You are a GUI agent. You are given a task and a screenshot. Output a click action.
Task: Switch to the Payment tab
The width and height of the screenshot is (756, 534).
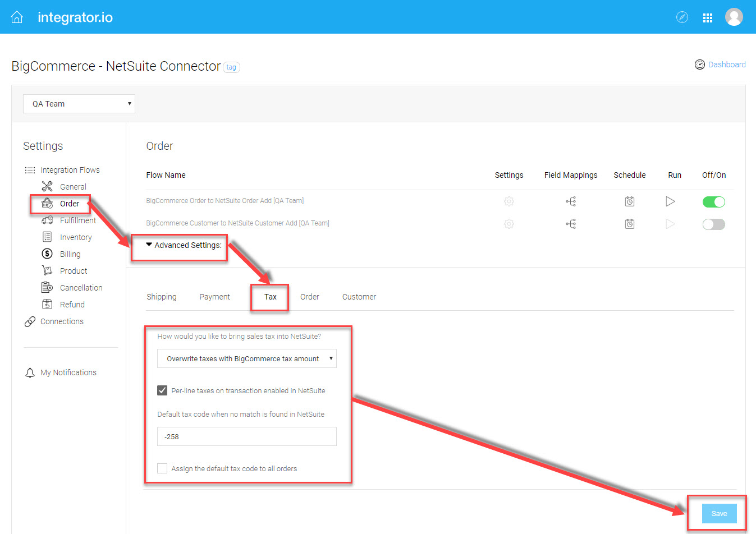(215, 297)
